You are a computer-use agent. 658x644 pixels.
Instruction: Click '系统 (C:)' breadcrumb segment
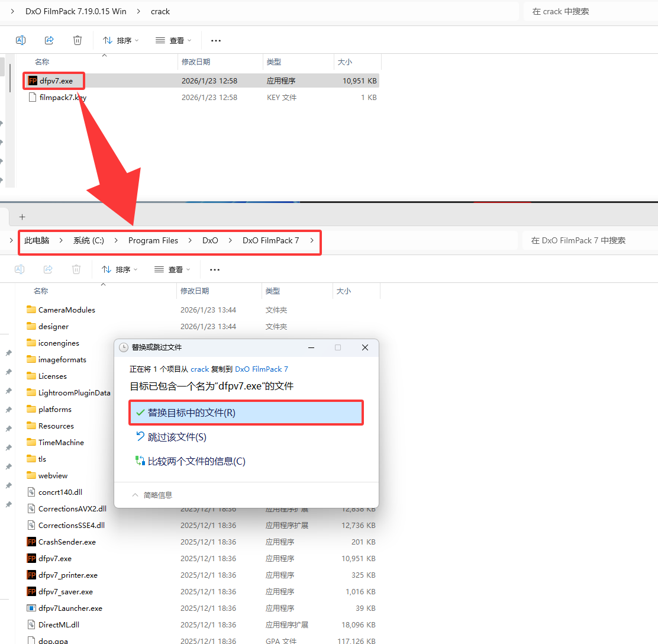coord(89,240)
